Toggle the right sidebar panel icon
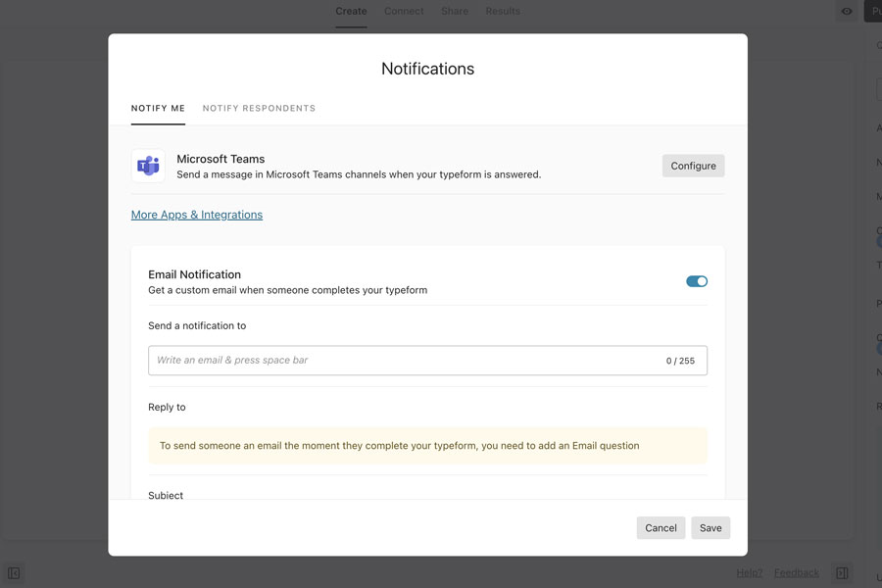Screen dimensions: 882x588 pyautogui.click(x=842, y=572)
